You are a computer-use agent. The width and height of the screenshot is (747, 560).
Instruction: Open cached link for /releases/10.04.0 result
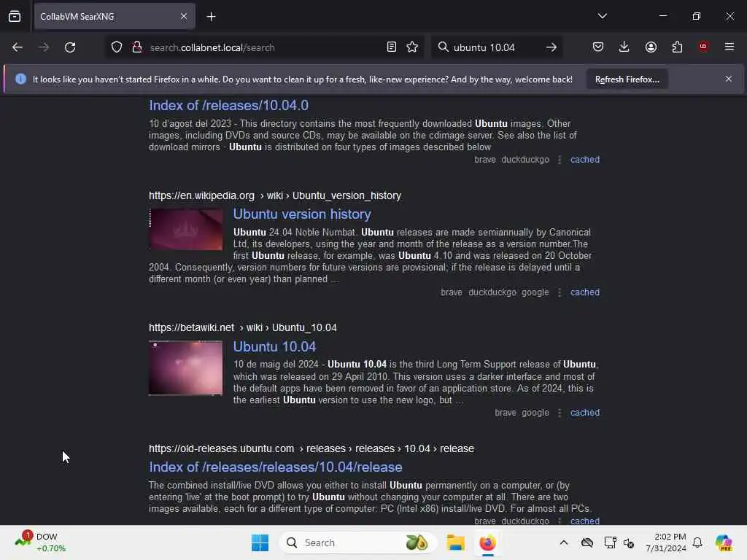pyautogui.click(x=584, y=160)
